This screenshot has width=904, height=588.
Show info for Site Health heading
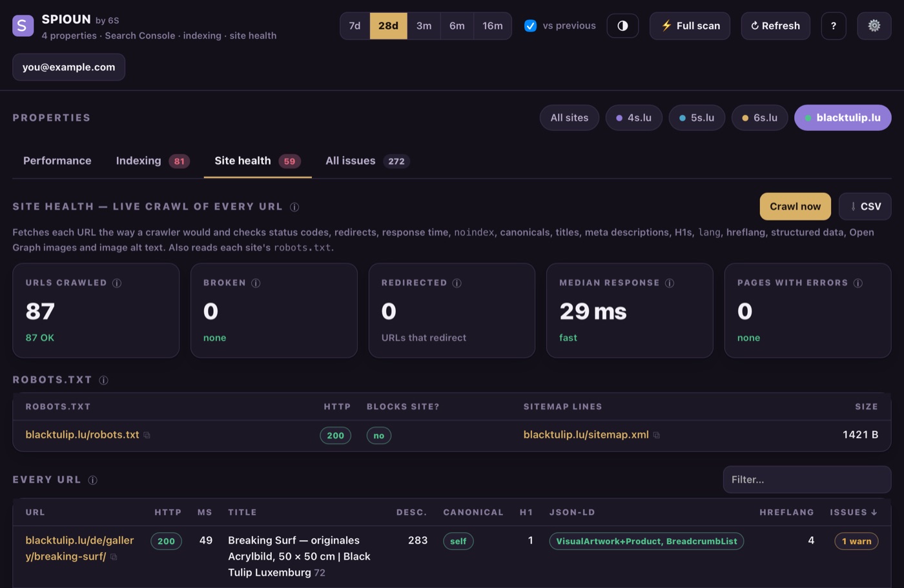294,207
